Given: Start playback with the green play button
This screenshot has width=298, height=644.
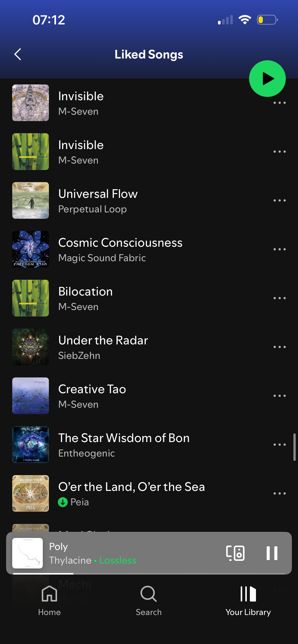Looking at the screenshot, I should click(x=267, y=79).
